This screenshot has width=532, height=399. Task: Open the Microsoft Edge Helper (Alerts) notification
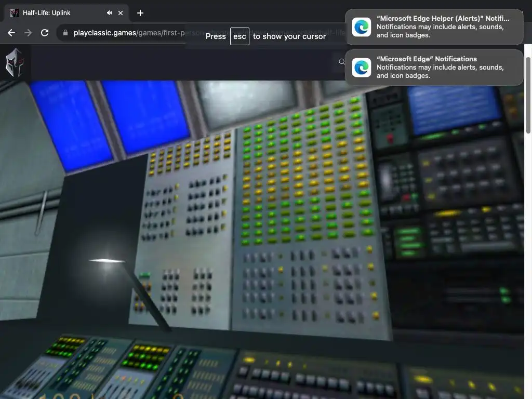tap(434, 27)
